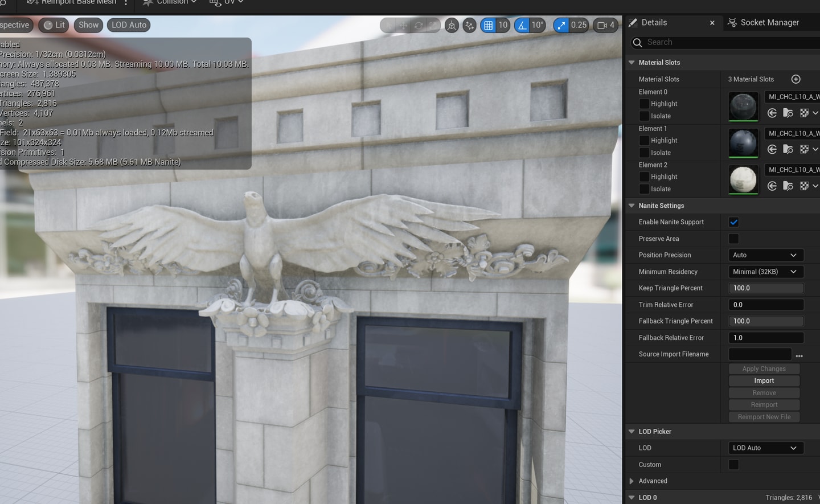Viewport: 820px width, 504px height.
Task: Toggle grid snapping icon in viewport toolbar
Action: tap(488, 25)
